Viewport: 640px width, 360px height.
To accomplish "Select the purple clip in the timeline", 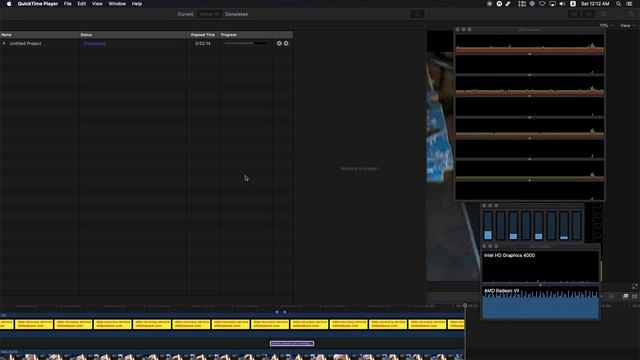I will tap(292, 344).
